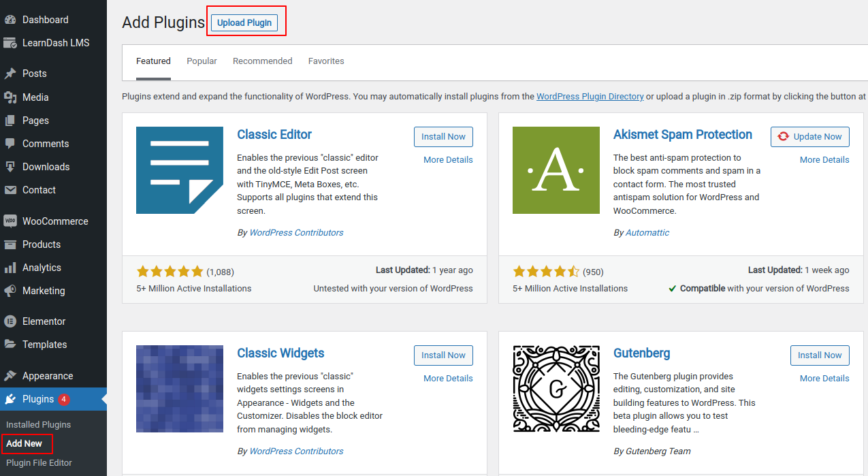Open the LearnDash LMS sidebar icon
The width and height of the screenshot is (868, 476).
(10, 43)
